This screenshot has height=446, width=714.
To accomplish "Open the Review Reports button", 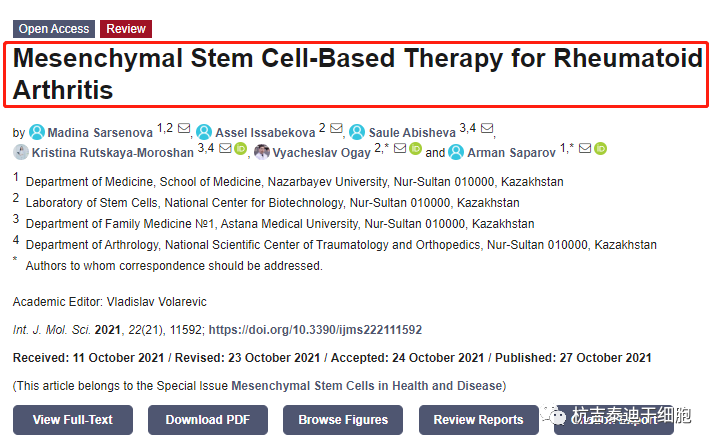I will (x=478, y=420).
